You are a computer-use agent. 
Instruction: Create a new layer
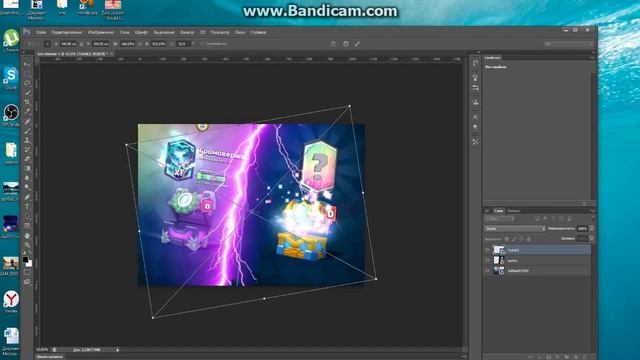[x=575, y=357]
